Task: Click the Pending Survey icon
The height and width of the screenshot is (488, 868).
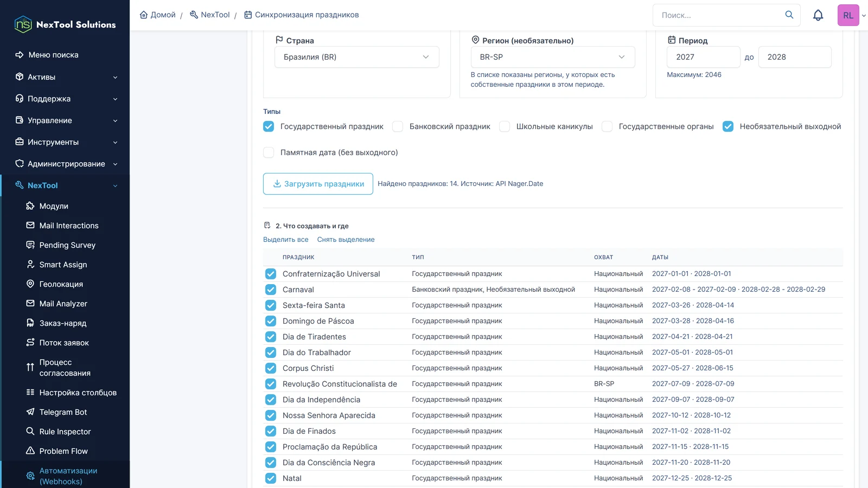Action: tap(30, 245)
